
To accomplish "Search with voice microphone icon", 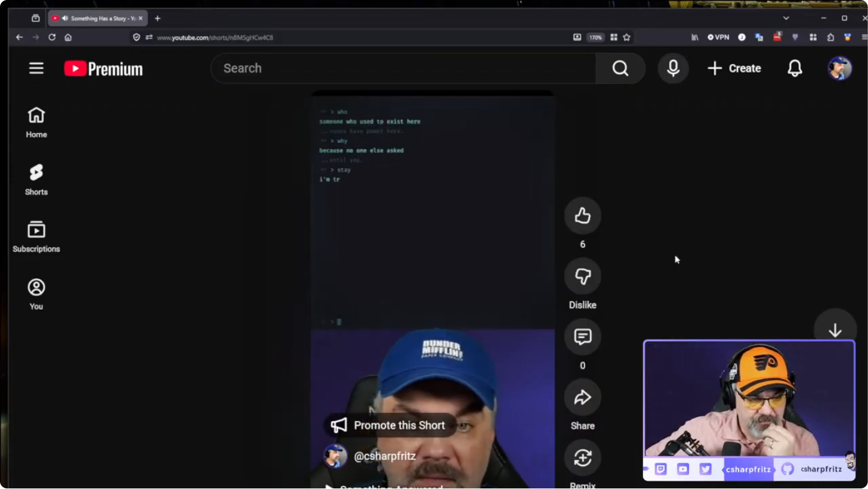I will point(673,68).
